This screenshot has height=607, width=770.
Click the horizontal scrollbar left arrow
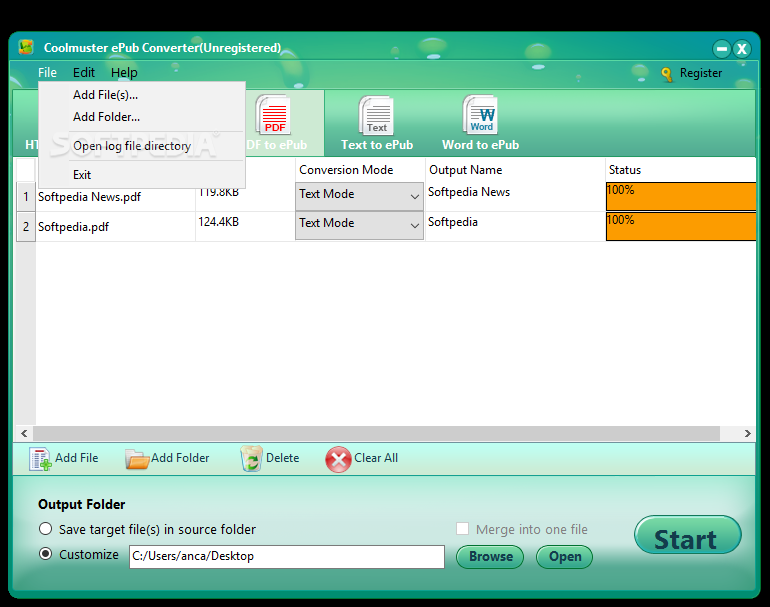click(x=24, y=433)
